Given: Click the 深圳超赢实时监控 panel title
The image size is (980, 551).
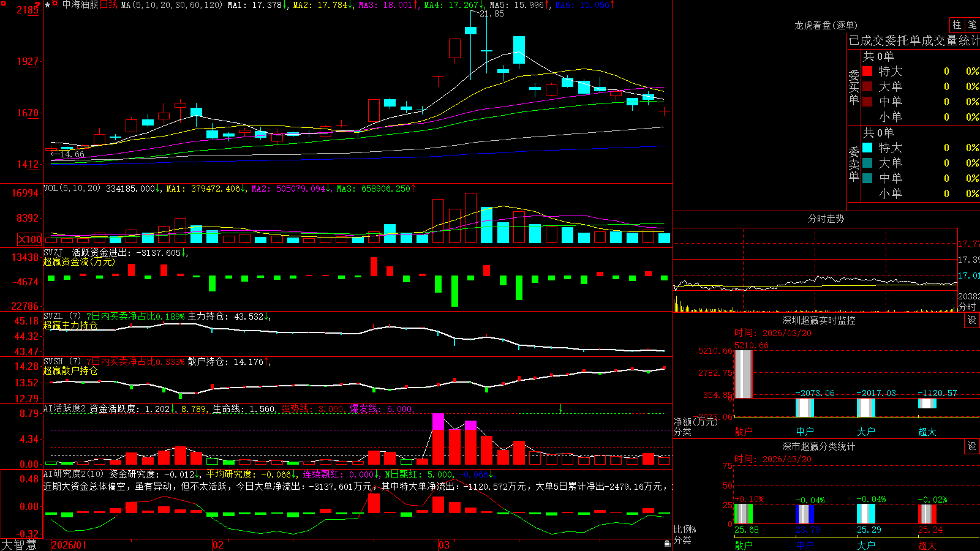Looking at the screenshot, I should [818, 320].
